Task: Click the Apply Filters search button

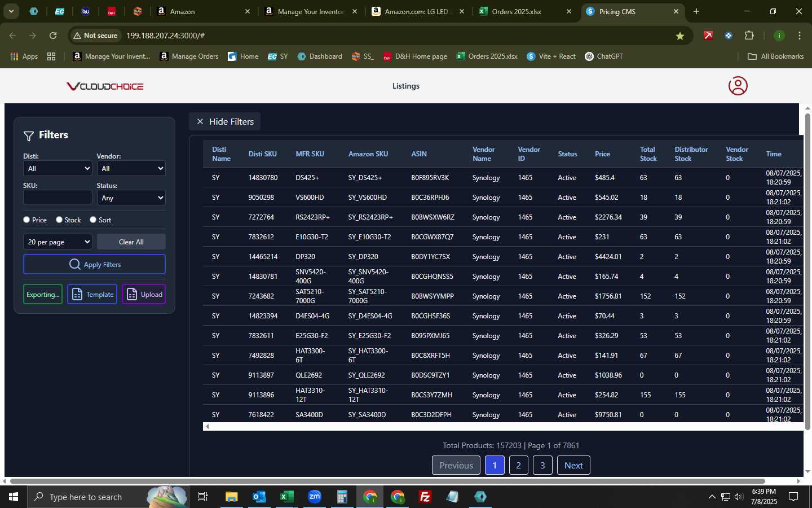Action: 94,264
